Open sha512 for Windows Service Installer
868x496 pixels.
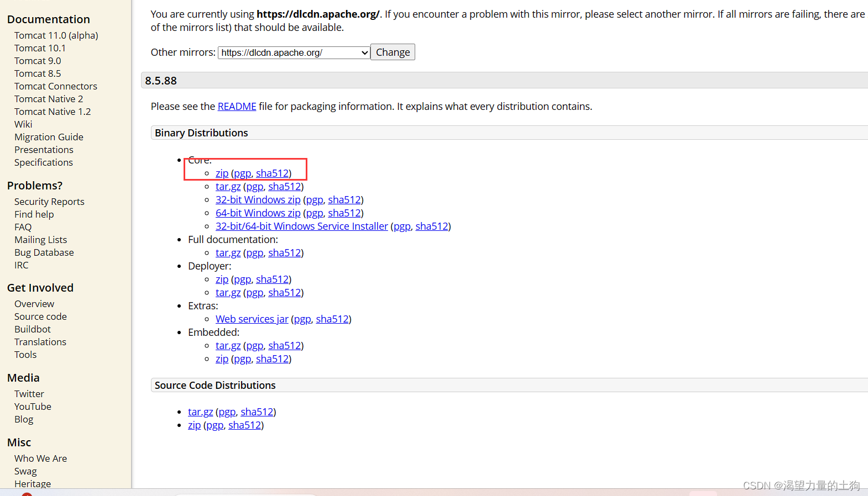(x=432, y=226)
